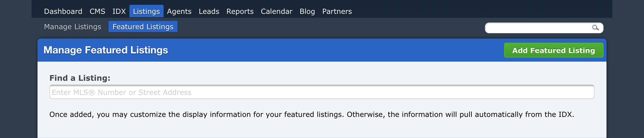Click the Manage Featured Listings heading
The height and width of the screenshot is (138, 644).
[105, 50]
